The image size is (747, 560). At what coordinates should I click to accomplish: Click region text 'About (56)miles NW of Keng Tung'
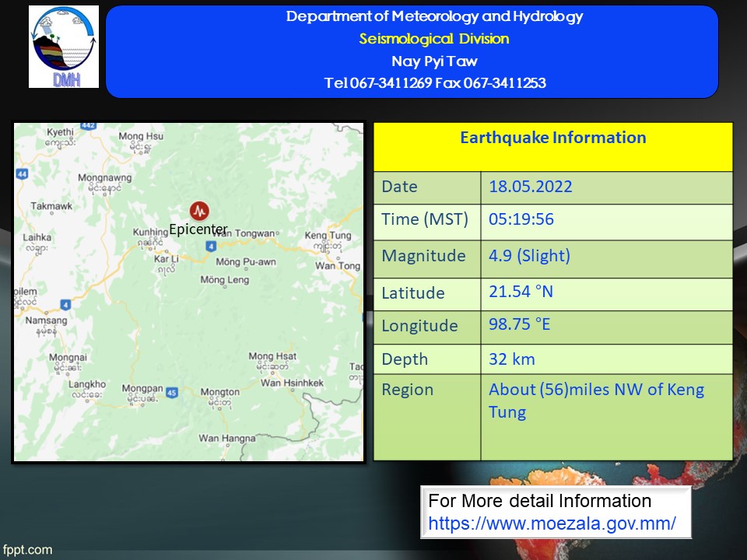597,401
